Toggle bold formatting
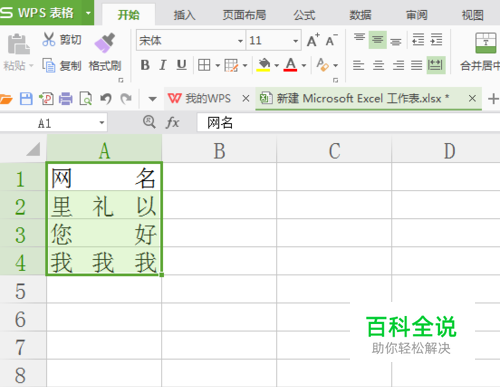 click(145, 65)
